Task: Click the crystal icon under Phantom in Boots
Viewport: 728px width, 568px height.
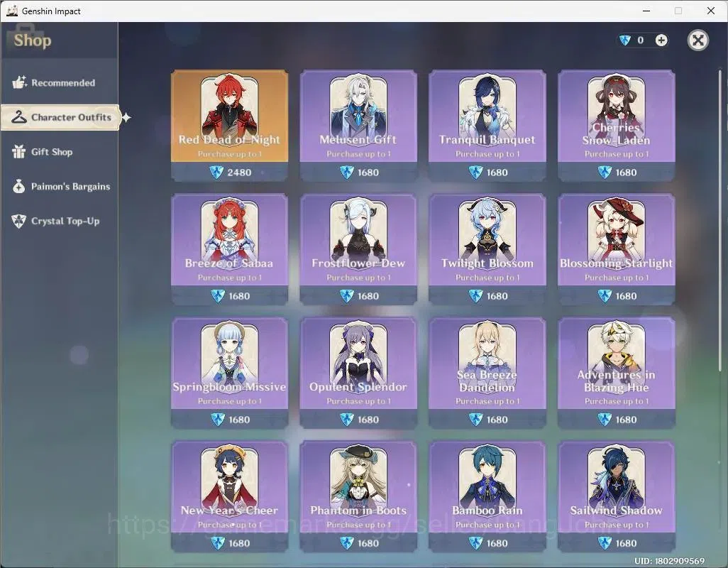Action: (x=347, y=543)
